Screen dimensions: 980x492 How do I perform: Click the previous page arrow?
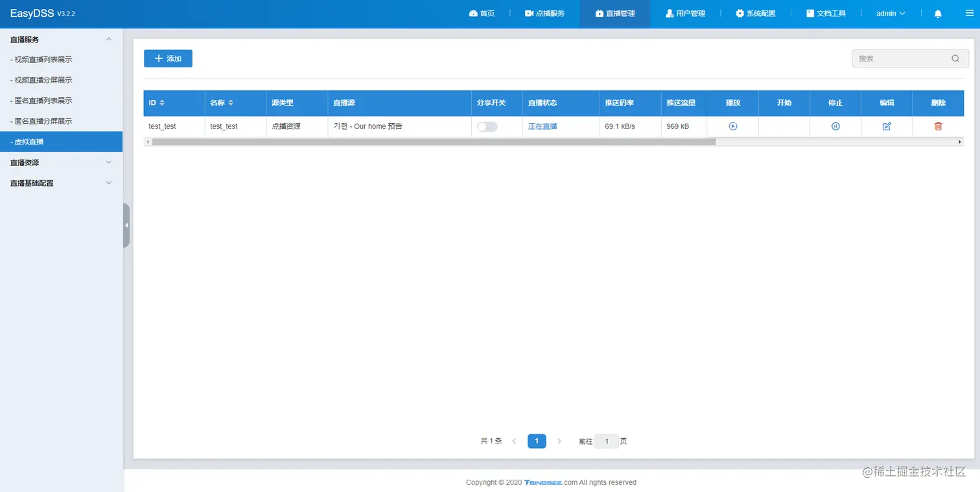(x=514, y=441)
